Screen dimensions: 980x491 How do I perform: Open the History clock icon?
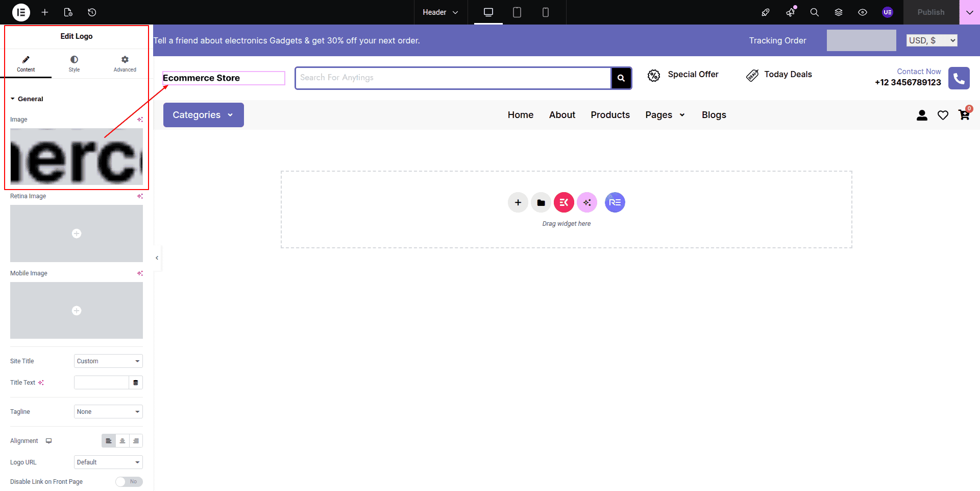(92, 12)
